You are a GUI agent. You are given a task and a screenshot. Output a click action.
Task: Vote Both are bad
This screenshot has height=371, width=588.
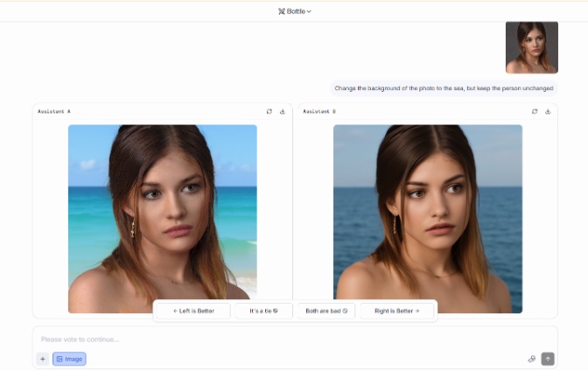point(326,311)
